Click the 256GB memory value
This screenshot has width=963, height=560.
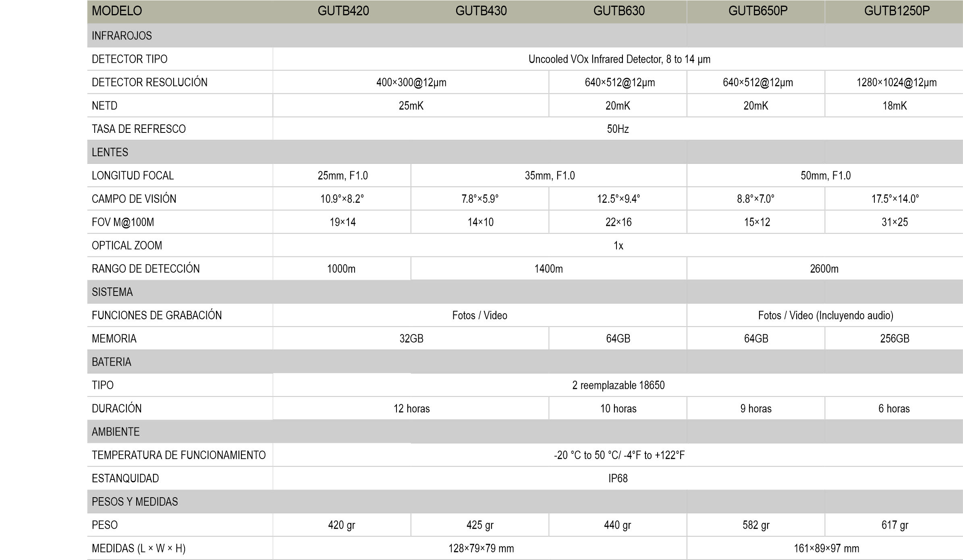pos(895,339)
